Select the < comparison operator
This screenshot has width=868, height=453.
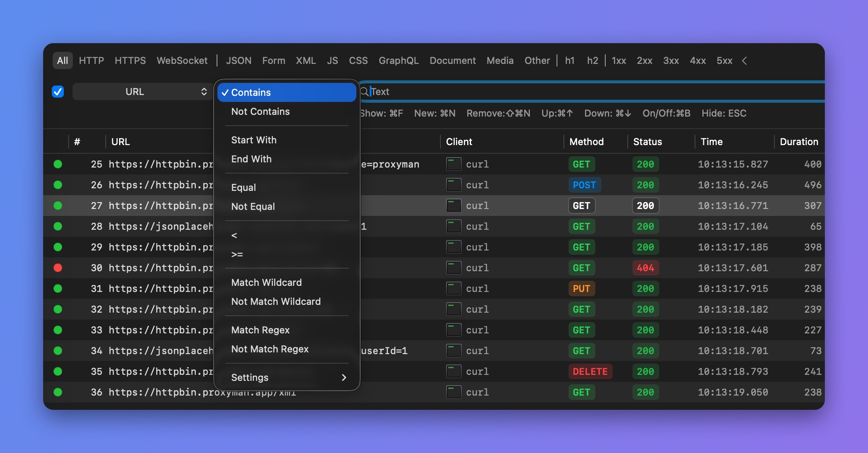coord(287,235)
